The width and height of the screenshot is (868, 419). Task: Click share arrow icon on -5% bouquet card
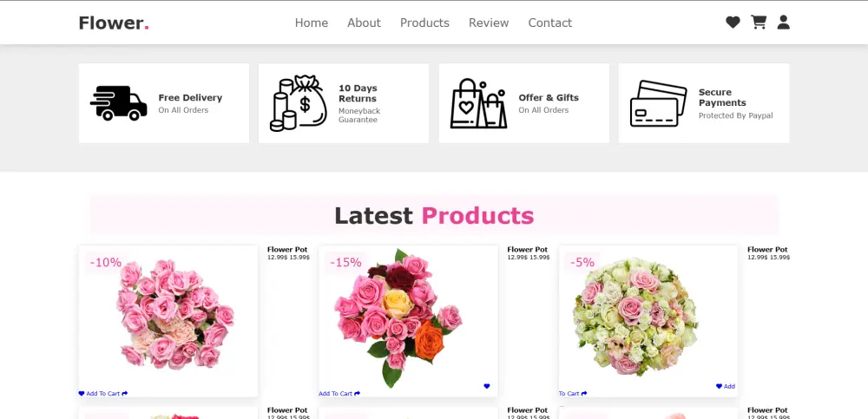point(584,394)
